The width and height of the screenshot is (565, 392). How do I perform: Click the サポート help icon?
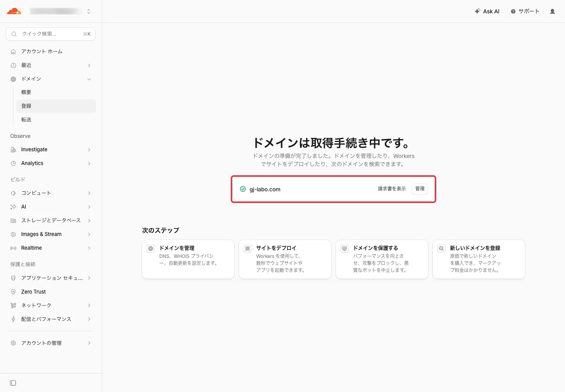(513, 11)
